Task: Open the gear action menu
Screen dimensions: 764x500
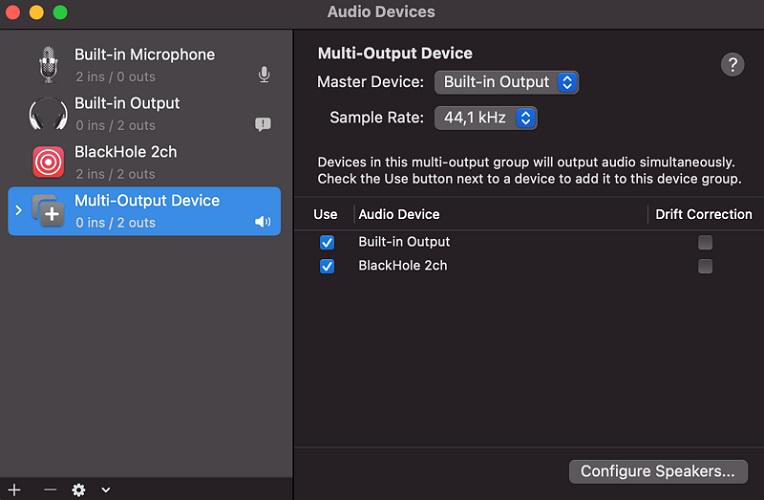Action: tap(78, 490)
